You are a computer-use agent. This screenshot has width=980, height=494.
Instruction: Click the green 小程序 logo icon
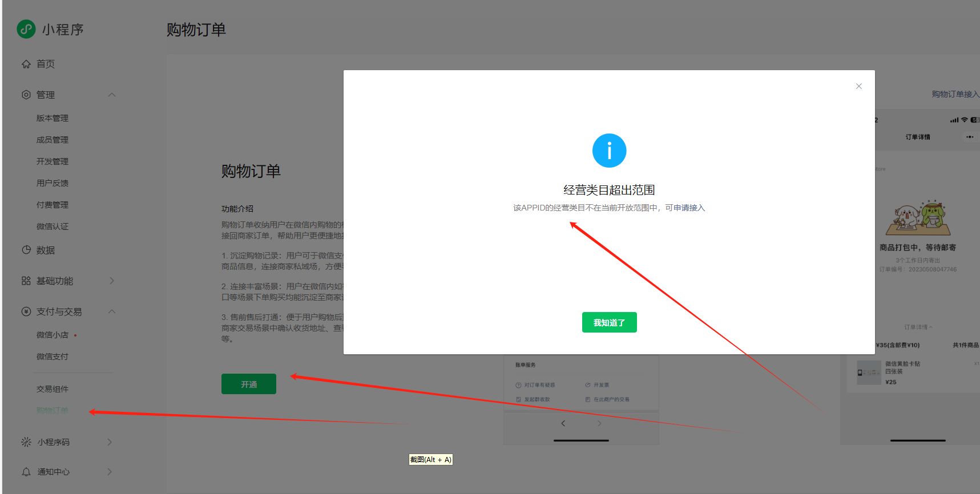(x=26, y=29)
